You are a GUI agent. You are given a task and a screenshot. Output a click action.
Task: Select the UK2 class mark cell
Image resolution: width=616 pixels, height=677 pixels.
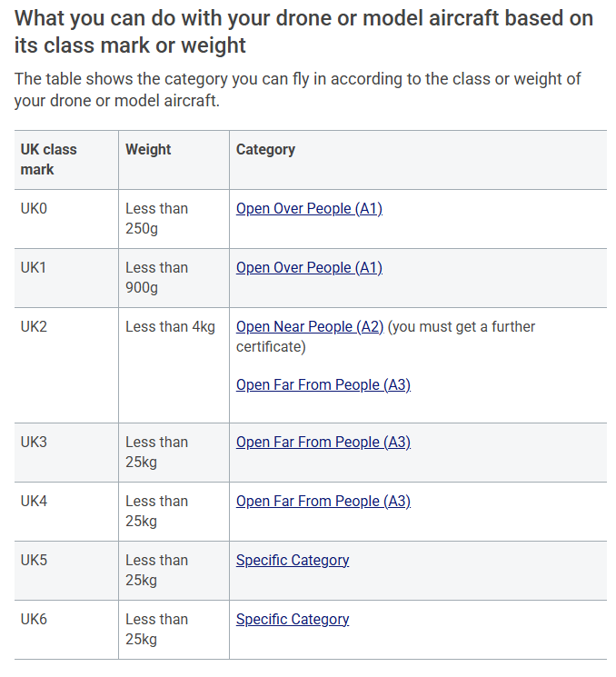pos(34,327)
